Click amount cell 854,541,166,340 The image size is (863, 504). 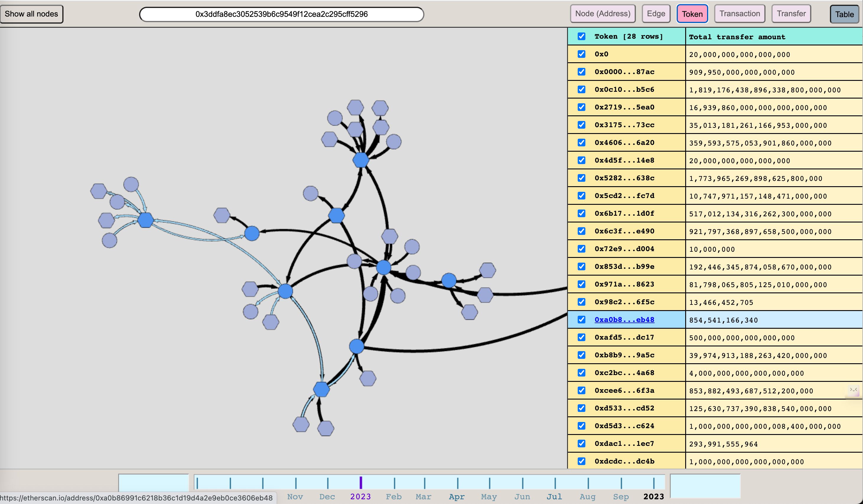tap(774, 320)
